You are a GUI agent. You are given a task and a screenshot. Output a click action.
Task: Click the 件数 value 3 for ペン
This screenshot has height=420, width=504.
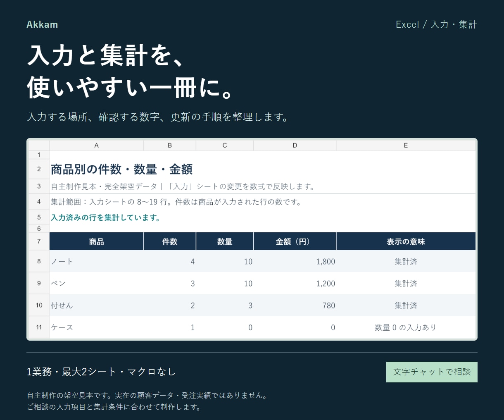pos(170,283)
